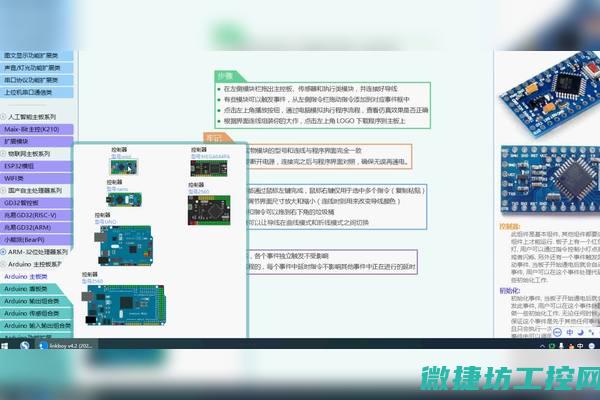Open Arduino 输入输出组合类 category
The width and height of the screenshot is (600, 400).
37,325
